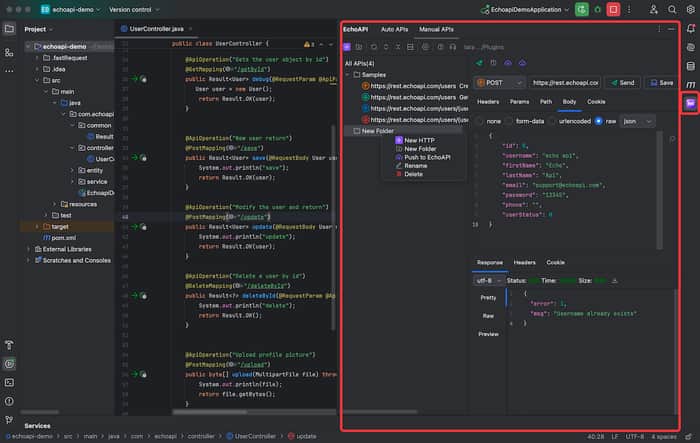
Task: Click gutter run icon beside the update method
Action: [x=134, y=227]
